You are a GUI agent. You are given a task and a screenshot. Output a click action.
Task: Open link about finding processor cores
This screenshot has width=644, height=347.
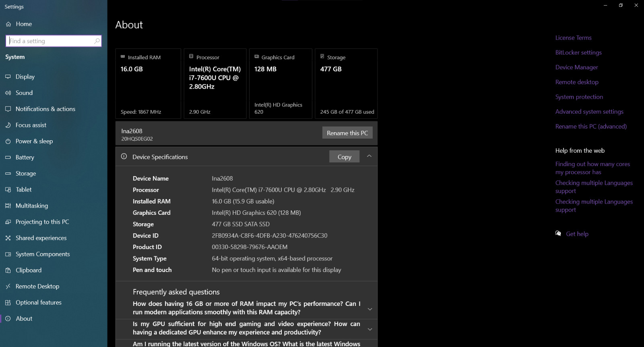(592, 168)
